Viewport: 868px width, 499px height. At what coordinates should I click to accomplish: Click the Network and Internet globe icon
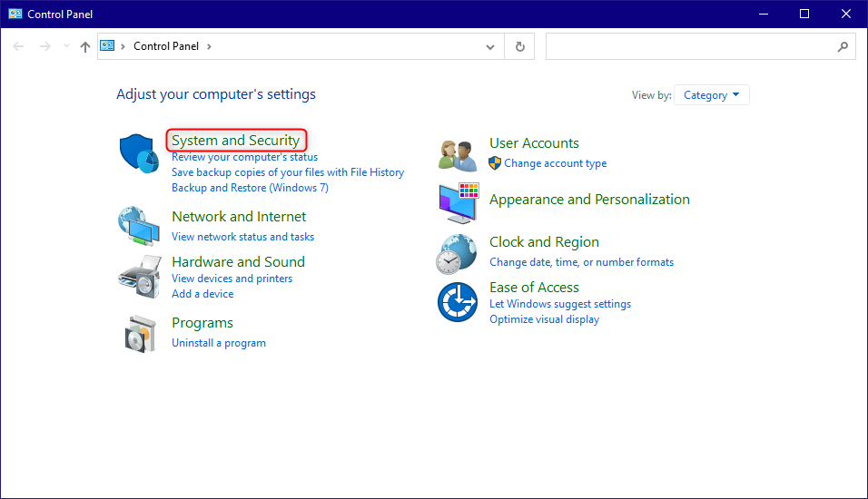[139, 226]
